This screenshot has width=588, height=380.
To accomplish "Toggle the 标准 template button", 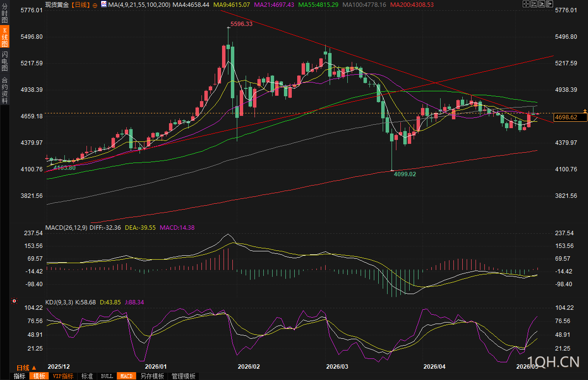I will pos(87,376).
